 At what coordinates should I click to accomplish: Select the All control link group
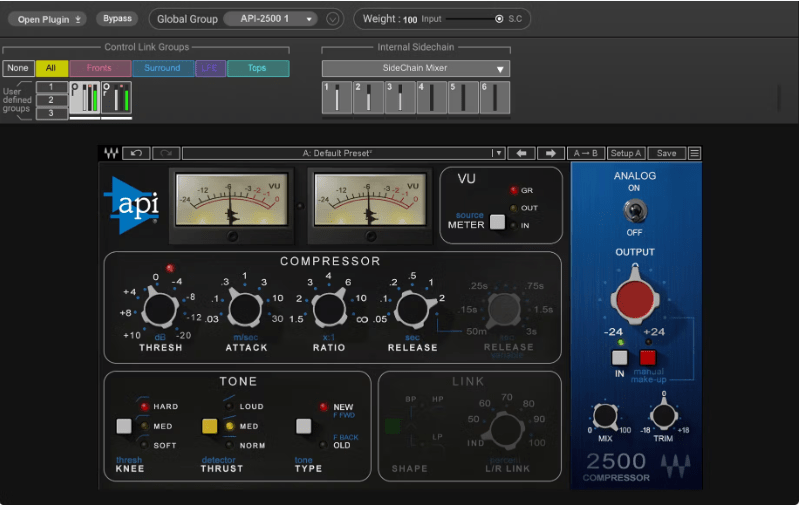(51, 68)
